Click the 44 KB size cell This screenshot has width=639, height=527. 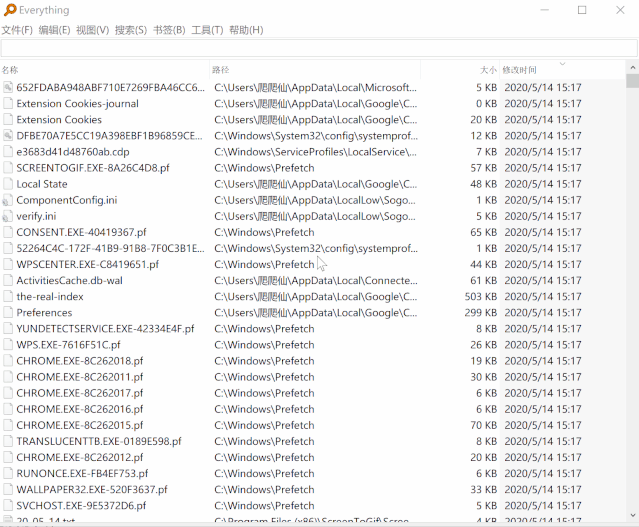point(483,265)
